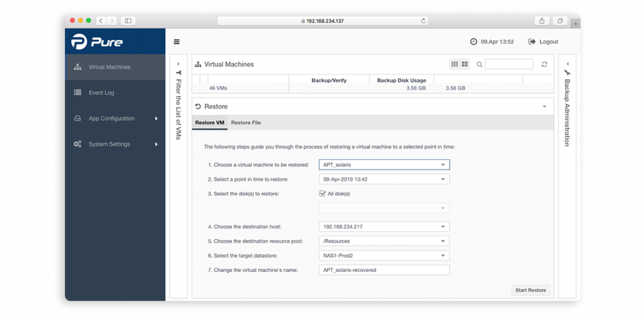Screen dimensions: 644x320
Task: Open the target datastore dropdown NAS1-Prod2
Action: pyautogui.click(x=384, y=256)
